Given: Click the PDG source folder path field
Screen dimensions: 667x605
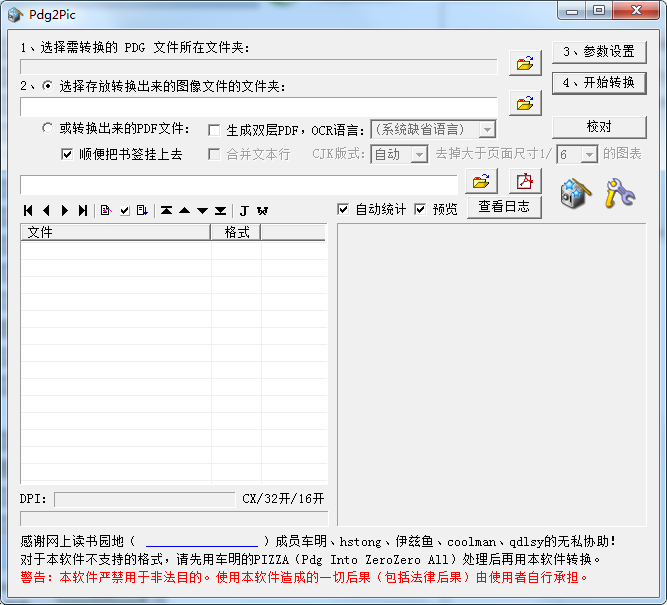Looking at the screenshot, I should point(259,67).
